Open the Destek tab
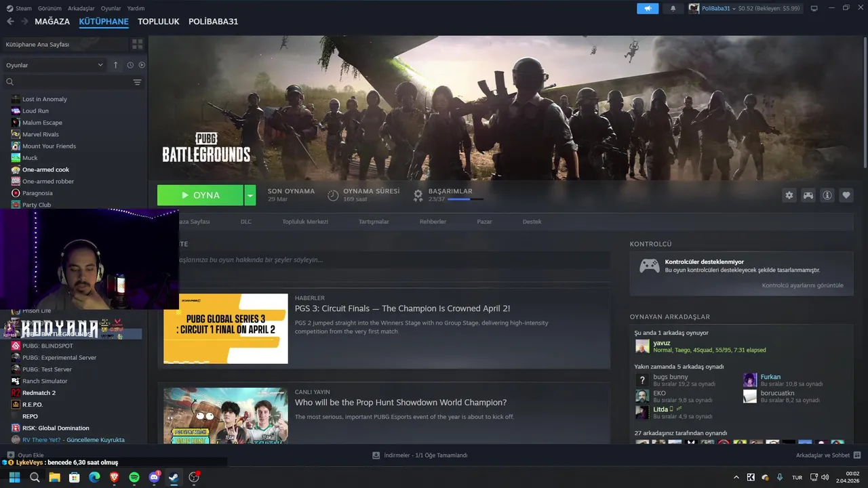 pos(532,222)
